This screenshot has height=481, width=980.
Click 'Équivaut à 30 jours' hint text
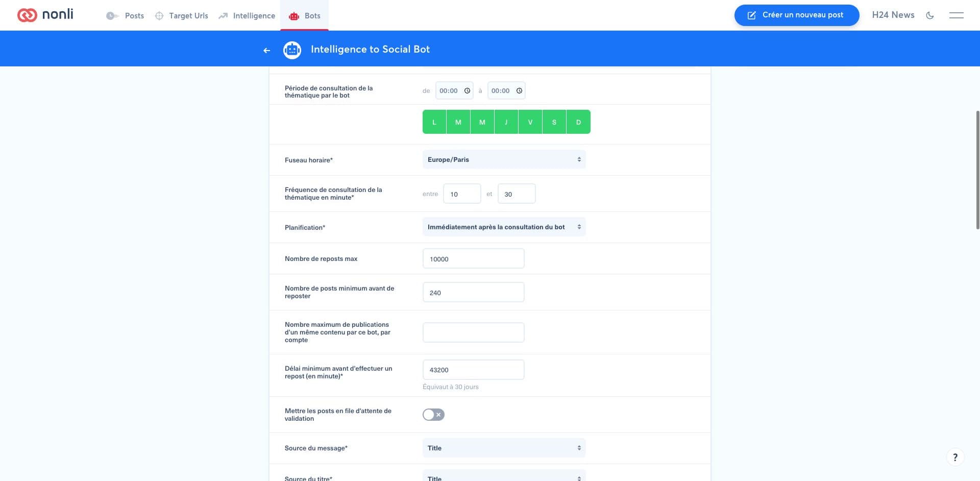pos(450,387)
